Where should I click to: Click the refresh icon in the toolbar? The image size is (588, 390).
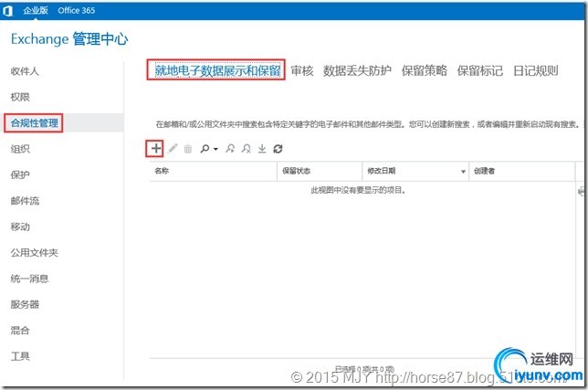278,149
